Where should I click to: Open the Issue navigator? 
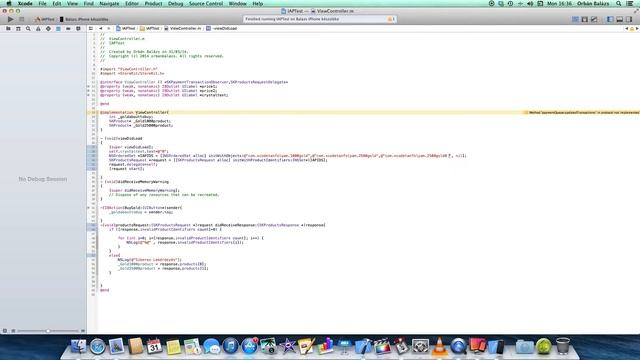[38, 29]
